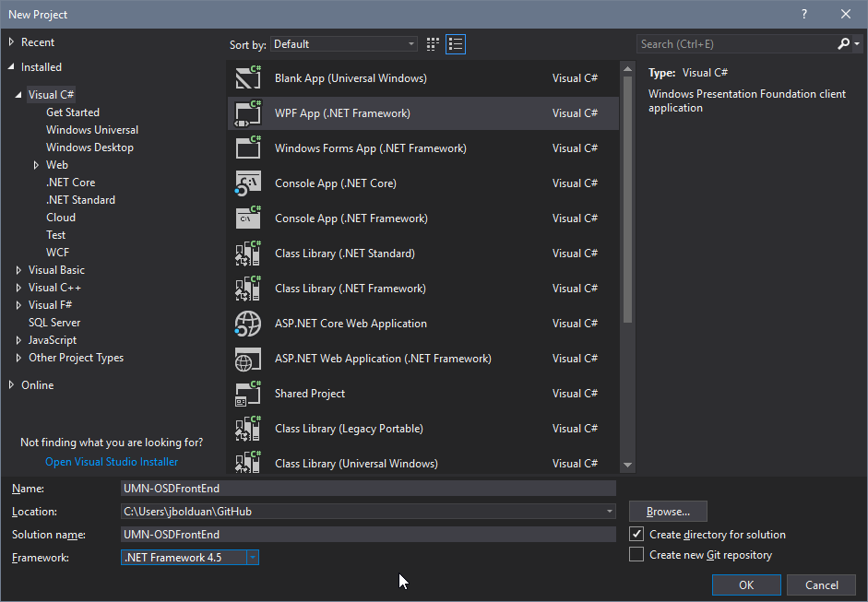Select .NET Core category

71,182
